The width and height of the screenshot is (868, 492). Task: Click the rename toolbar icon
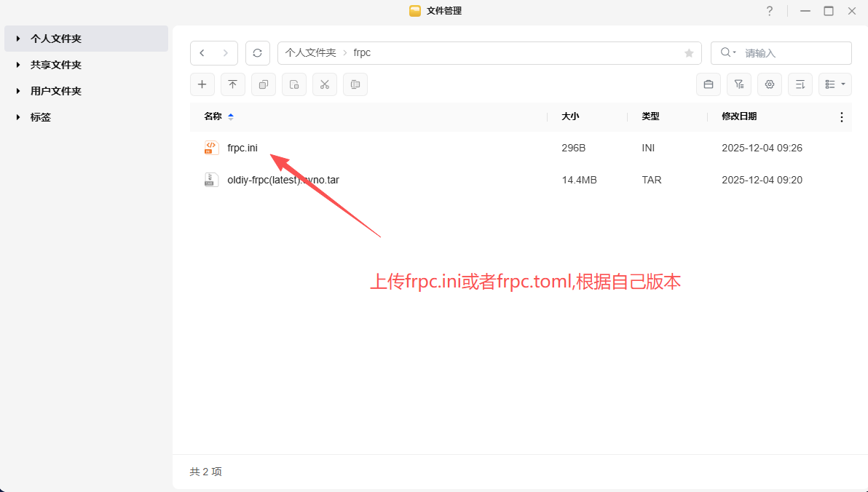(x=355, y=84)
